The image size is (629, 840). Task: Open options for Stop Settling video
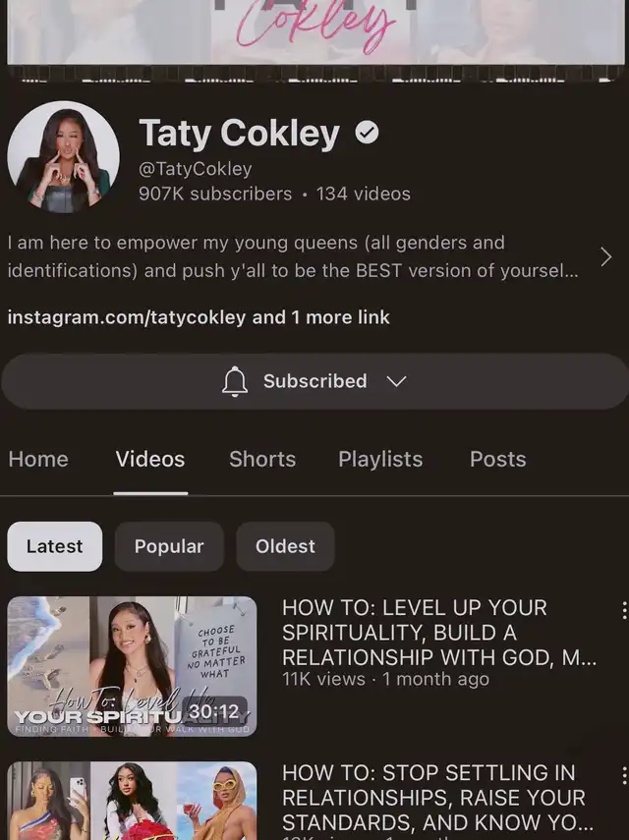624,775
